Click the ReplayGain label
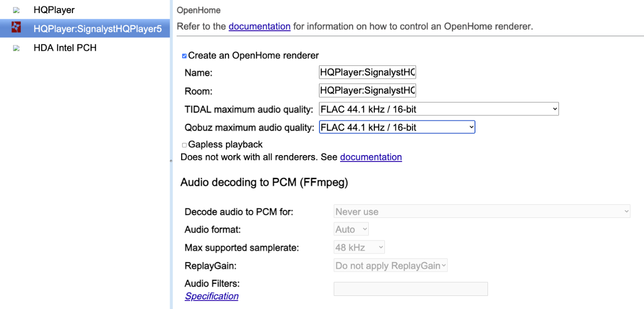The width and height of the screenshot is (644, 309). click(x=211, y=266)
